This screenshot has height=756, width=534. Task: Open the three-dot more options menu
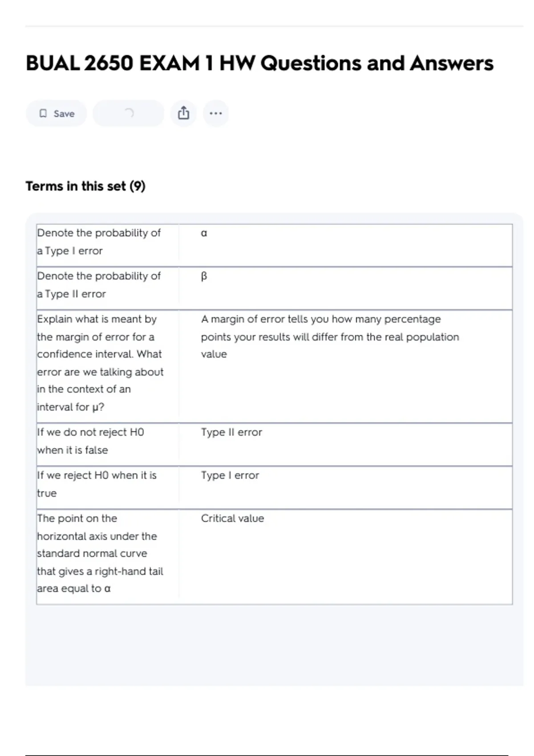tap(216, 113)
